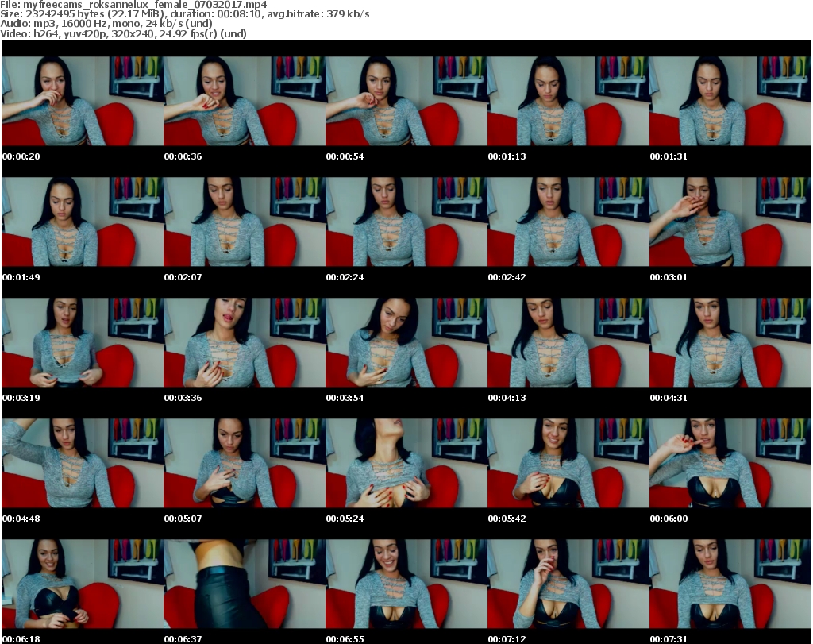This screenshot has width=813, height=644.
Task: Click the timestamp label 00:00:36
Action: tap(183, 156)
